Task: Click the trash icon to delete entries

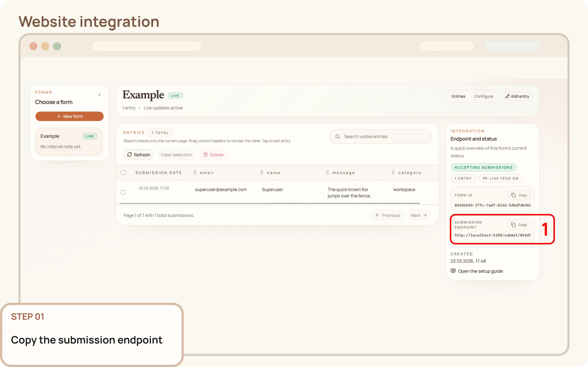Action: pos(206,155)
